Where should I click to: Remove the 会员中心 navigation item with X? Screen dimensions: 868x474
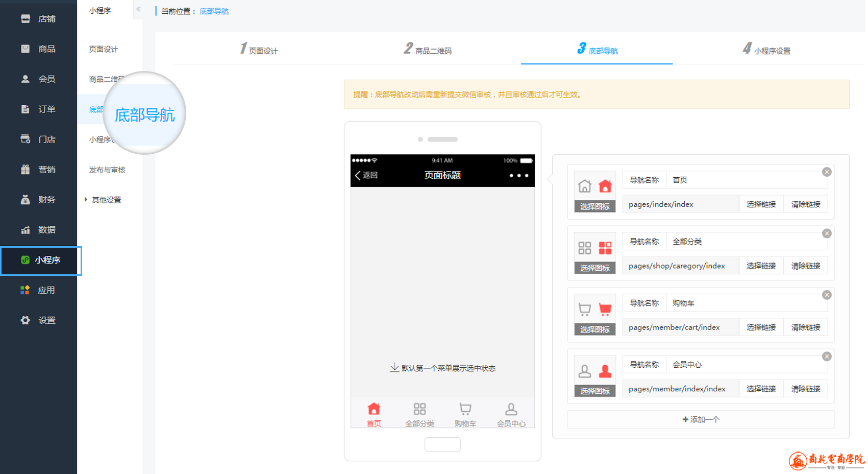[x=827, y=357]
